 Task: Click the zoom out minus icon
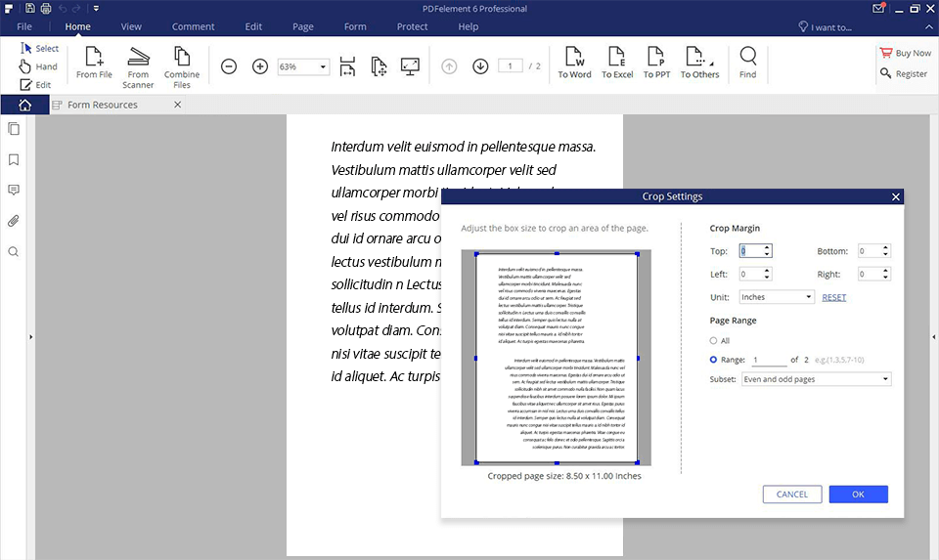point(229,66)
